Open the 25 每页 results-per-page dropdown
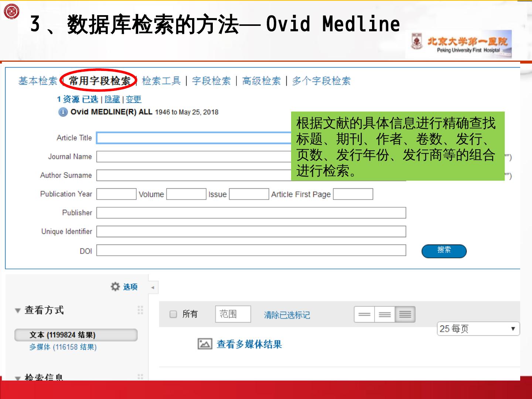The width and height of the screenshot is (532, 399). point(478,328)
